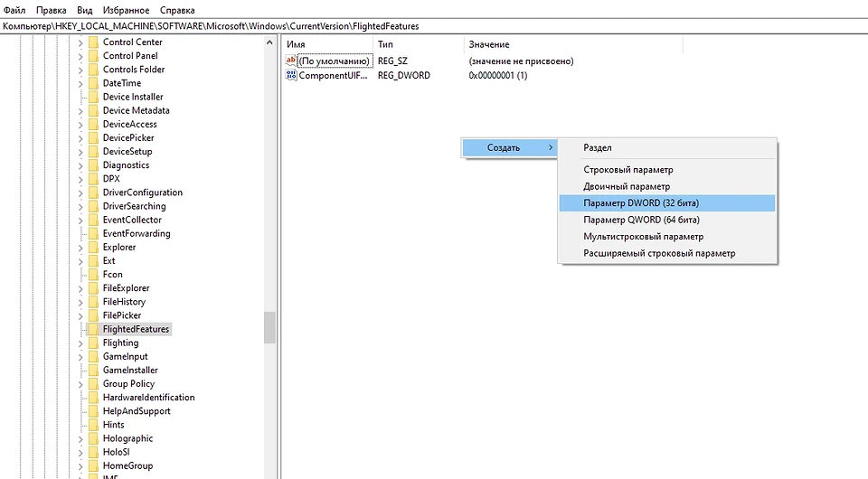
Task: Click the HomeGroup folder icon
Action: 92,465
